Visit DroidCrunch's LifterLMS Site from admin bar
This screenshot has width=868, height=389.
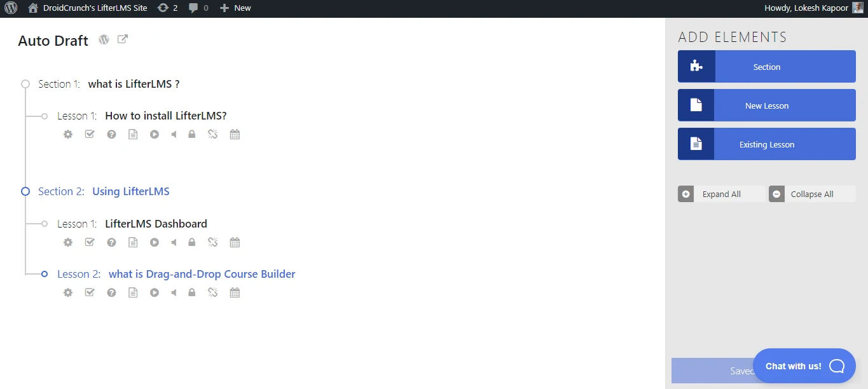coord(88,8)
